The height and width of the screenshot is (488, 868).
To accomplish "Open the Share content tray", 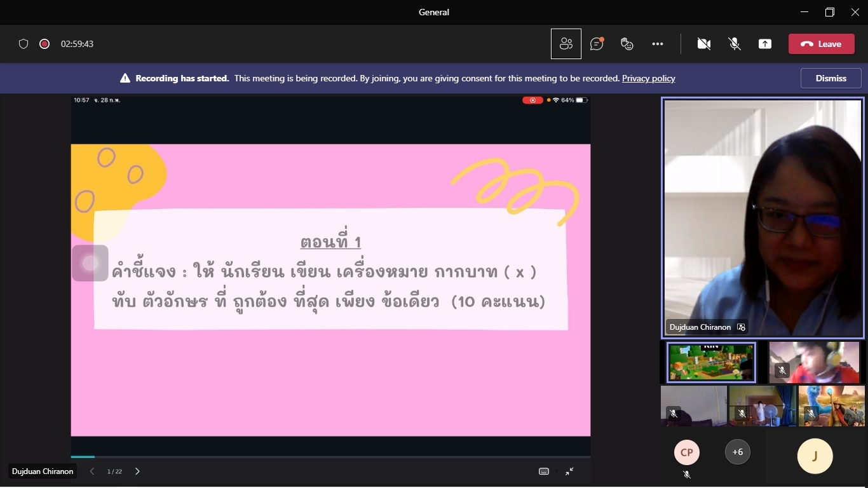I will [765, 44].
